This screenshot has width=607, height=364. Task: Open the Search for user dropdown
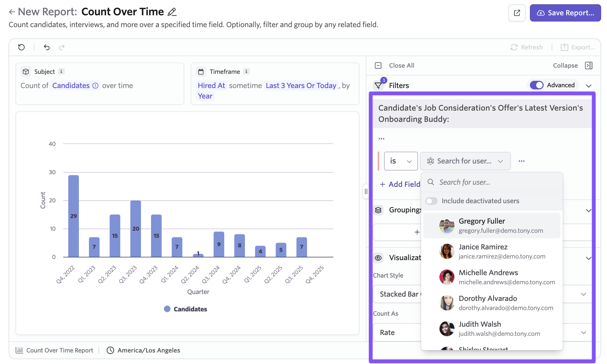(465, 161)
